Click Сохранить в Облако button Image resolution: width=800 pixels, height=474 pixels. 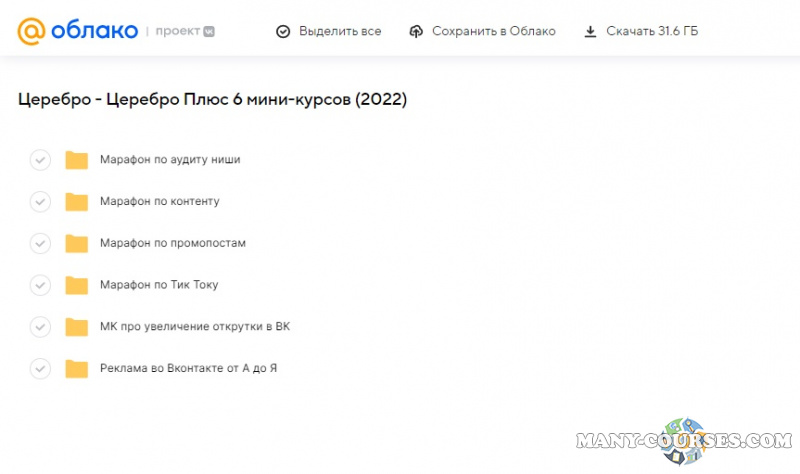(493, 32)
